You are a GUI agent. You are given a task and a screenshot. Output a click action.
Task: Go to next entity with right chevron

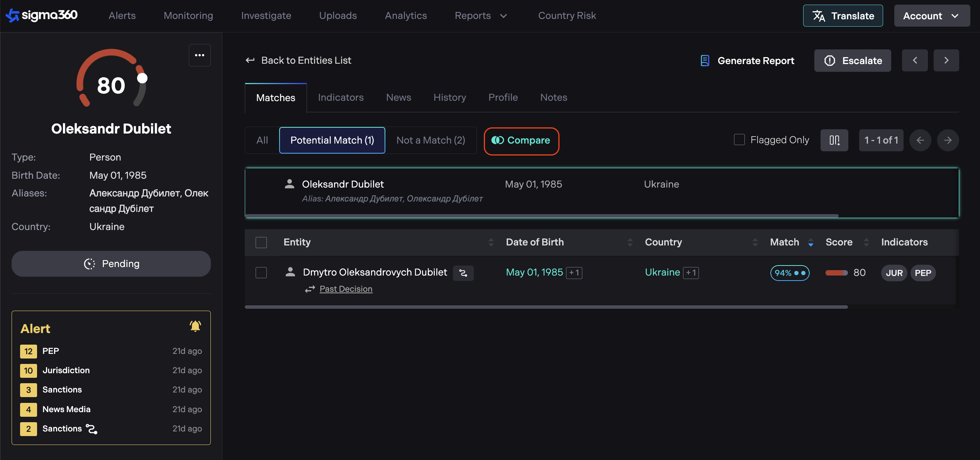(946, 60)
